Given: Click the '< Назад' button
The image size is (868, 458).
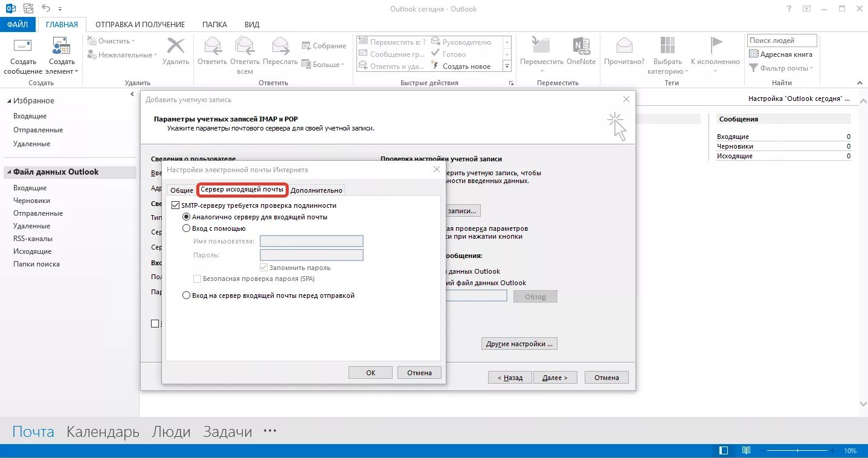Looking at the screenshot, I should pos(510,378).
